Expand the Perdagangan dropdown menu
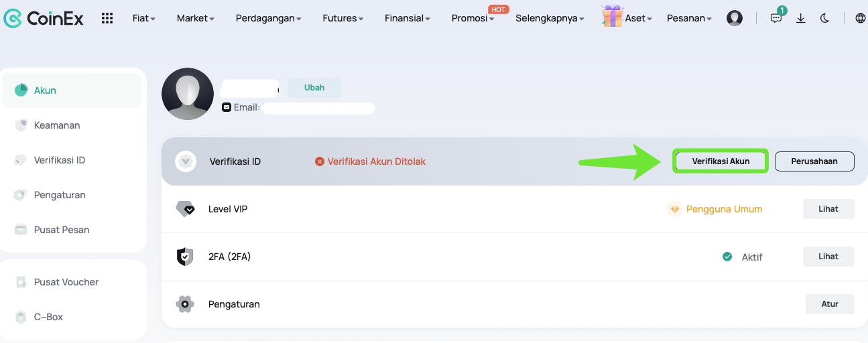Screen dimensions: 868x343 (269, 18)
